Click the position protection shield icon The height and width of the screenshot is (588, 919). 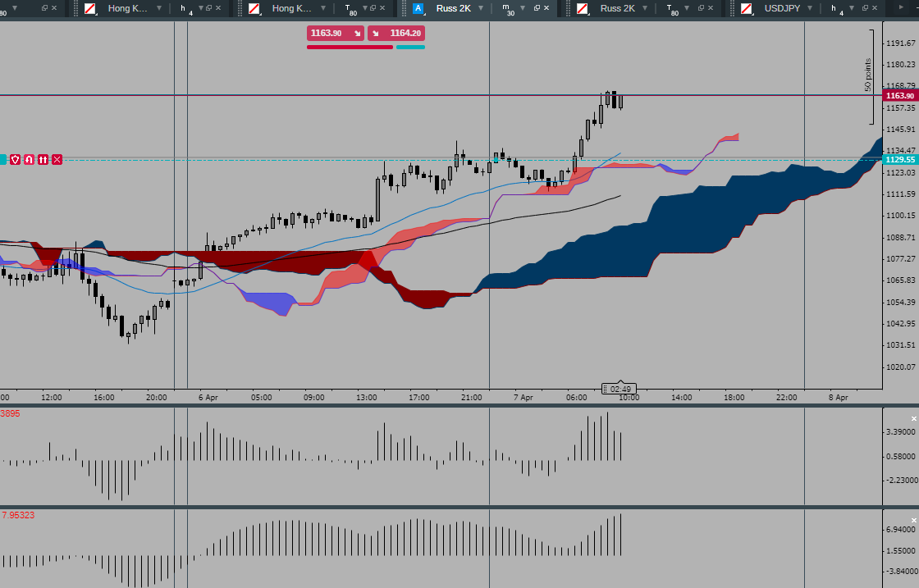point(16,159)
